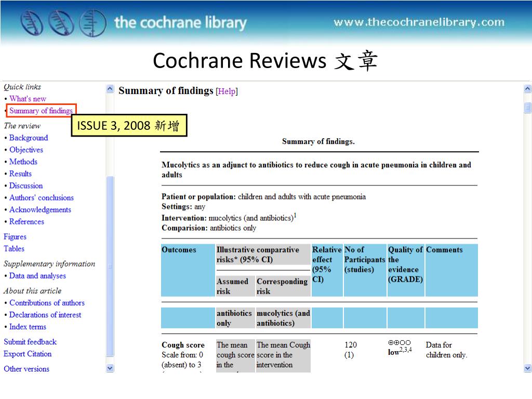Click the 'Settings:' label

(x=177, y=207)
